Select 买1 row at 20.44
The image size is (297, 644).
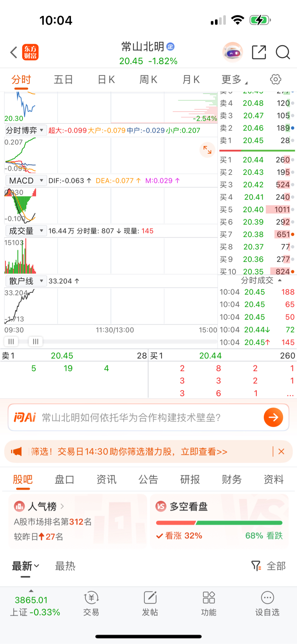click(257, 160)
